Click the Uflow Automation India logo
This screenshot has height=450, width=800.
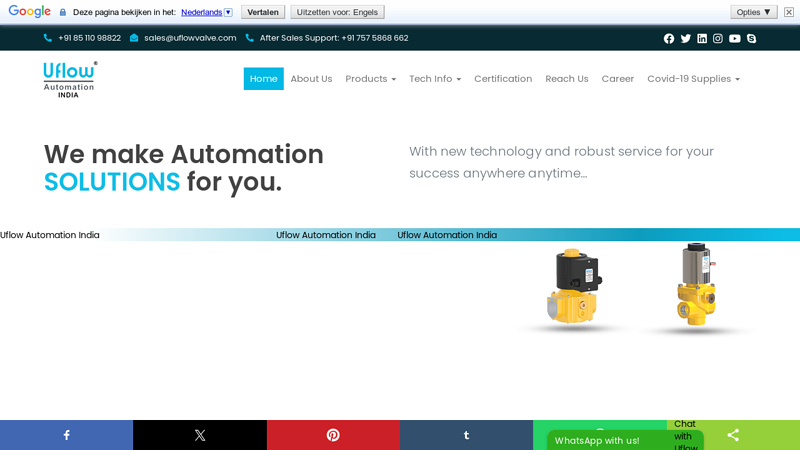click(x=70, y=80)
